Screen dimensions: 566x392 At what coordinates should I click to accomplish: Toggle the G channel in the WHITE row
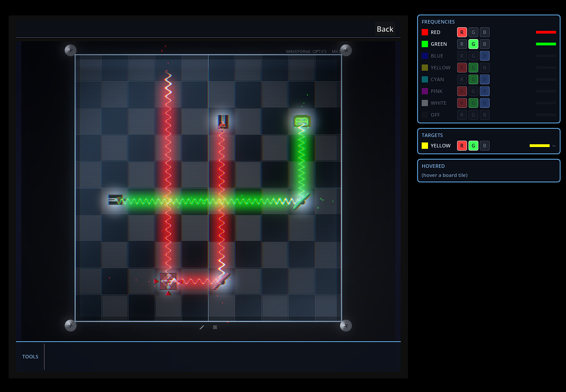[x=473, y=103]
